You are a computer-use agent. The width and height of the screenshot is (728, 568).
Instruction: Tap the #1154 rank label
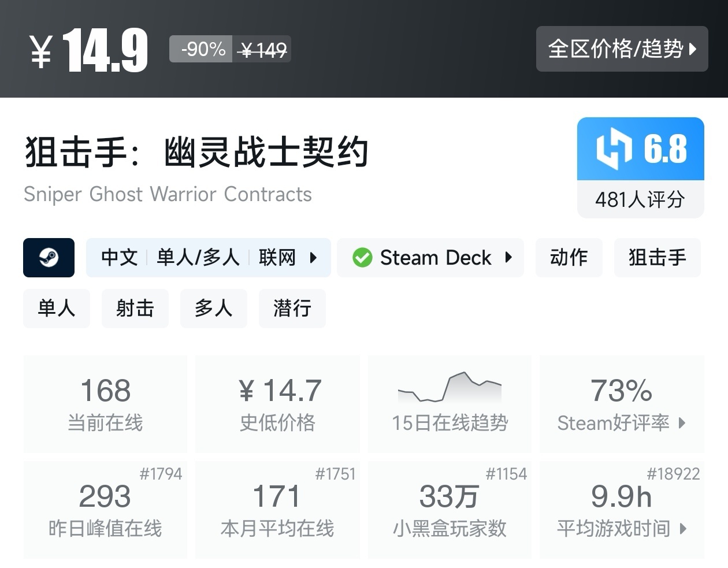click(506, 474)
